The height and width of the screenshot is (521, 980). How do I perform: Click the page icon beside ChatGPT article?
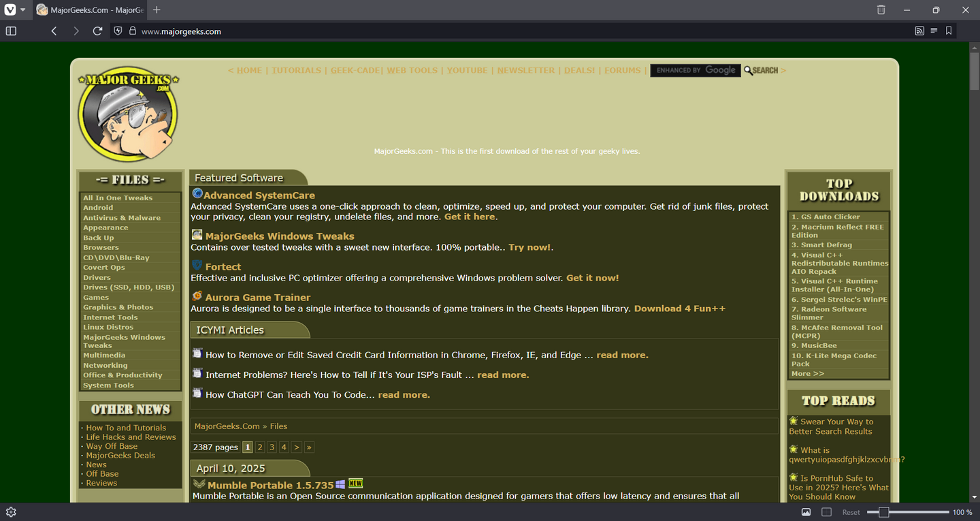(x=197, y=393)
